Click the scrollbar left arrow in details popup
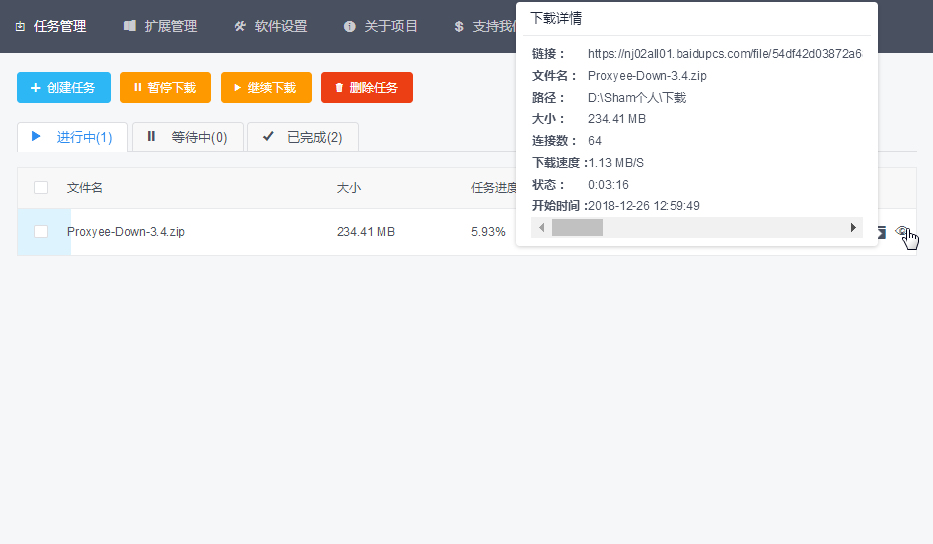 542,228
